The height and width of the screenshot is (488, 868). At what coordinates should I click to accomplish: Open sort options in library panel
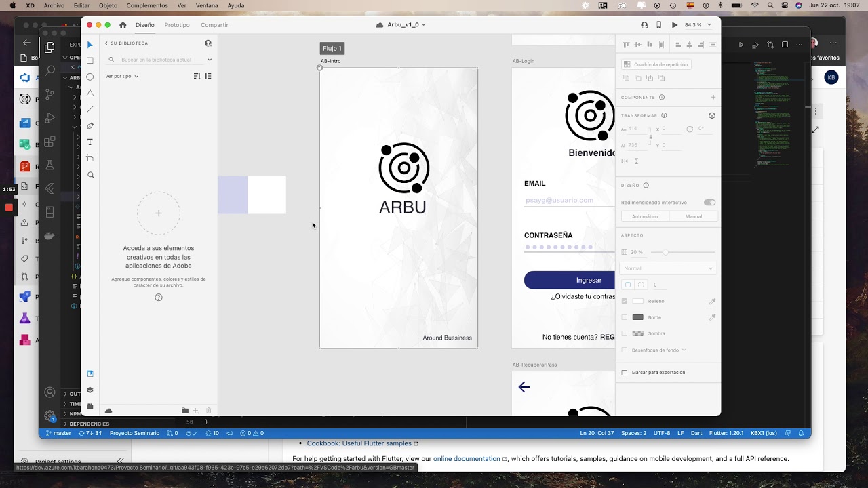click(x=197, y=76)
